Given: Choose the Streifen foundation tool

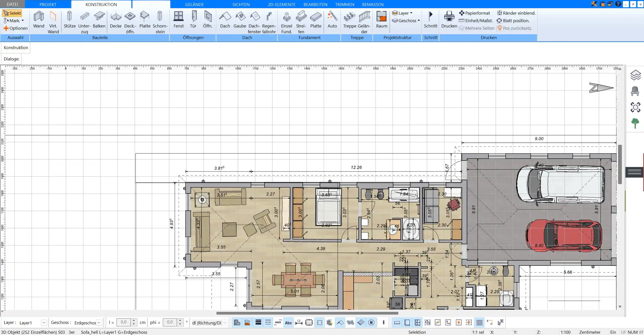Looking at the screenshot, I should click(301, 22).
